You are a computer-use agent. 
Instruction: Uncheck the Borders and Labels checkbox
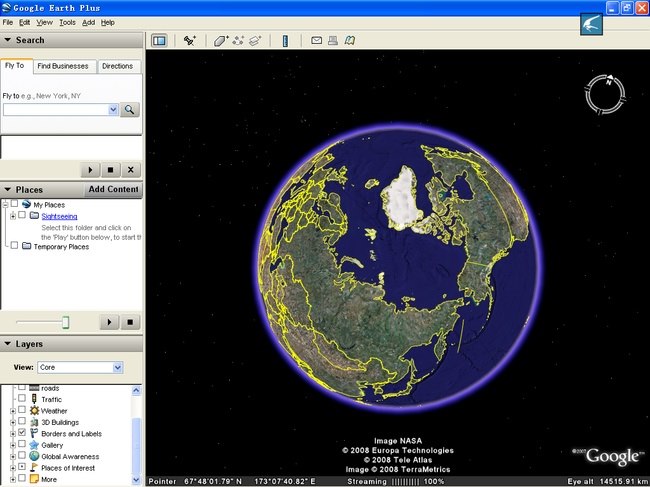tap(22, 433)
